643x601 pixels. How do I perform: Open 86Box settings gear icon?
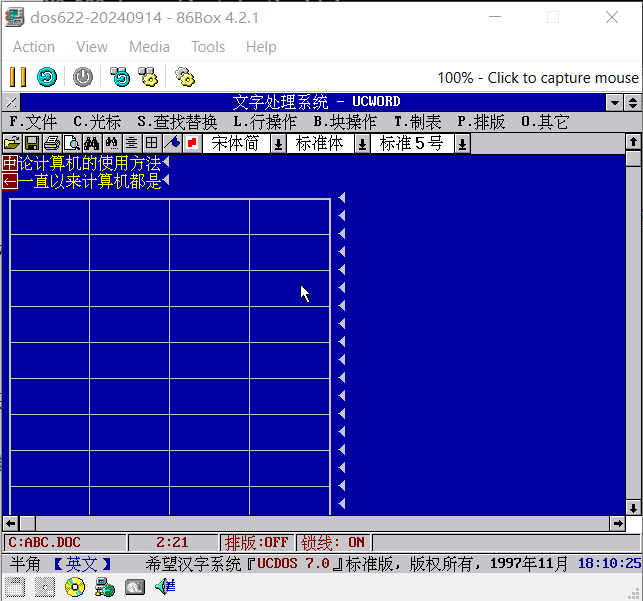coord(184,77)
